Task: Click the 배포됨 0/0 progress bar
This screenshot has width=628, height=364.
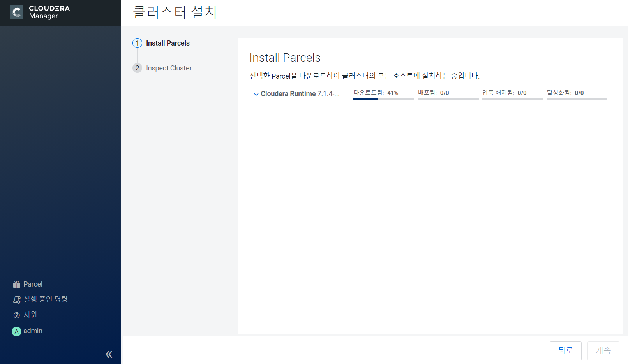Action: tap(448, 99)
